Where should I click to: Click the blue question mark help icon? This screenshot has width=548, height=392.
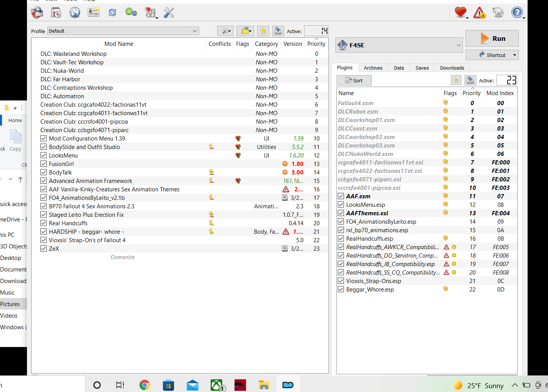[517, 13]
